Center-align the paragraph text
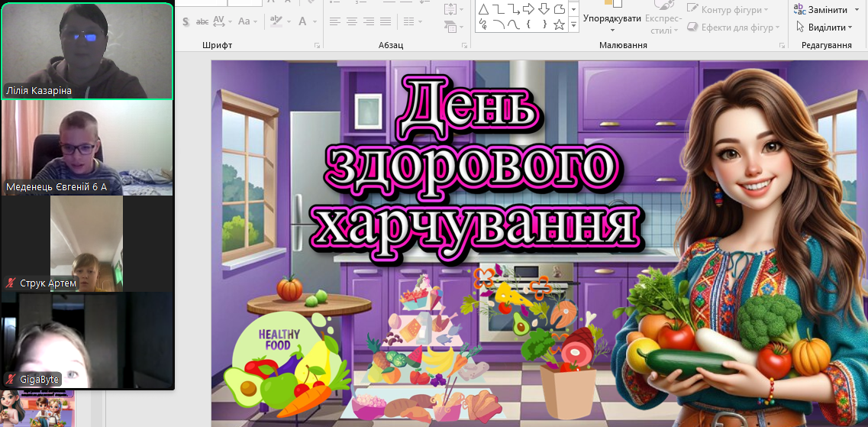868x427 pixels. 352,21
